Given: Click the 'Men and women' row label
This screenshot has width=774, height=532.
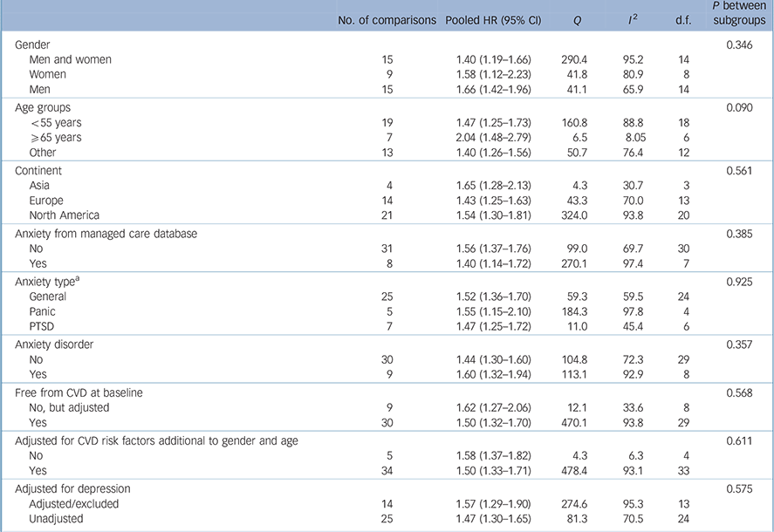Looking at the screenshot, I should coord(71,59).
